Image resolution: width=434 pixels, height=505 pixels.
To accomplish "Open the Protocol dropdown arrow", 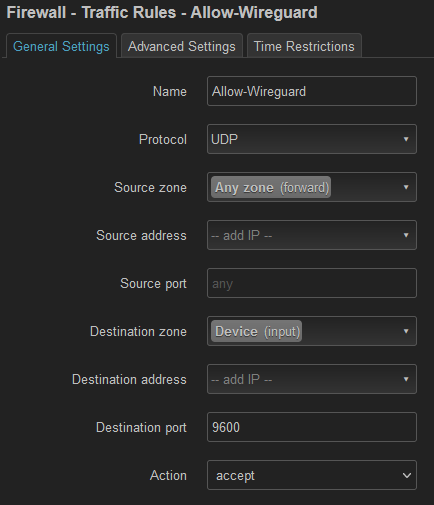I will 406,139.
